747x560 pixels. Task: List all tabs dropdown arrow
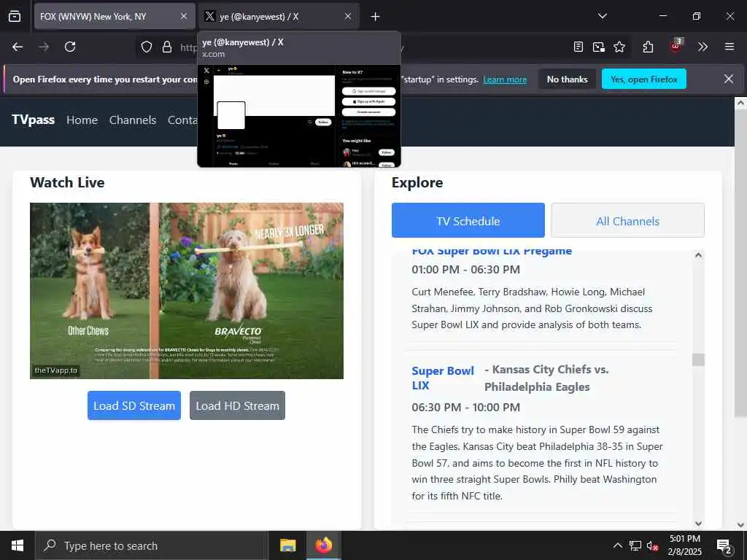coord(602,16)
